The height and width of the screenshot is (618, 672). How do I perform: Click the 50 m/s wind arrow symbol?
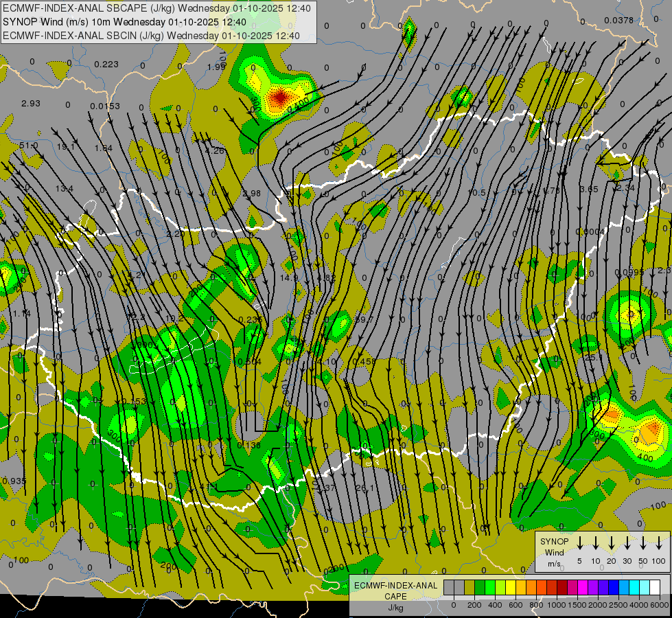643,543
